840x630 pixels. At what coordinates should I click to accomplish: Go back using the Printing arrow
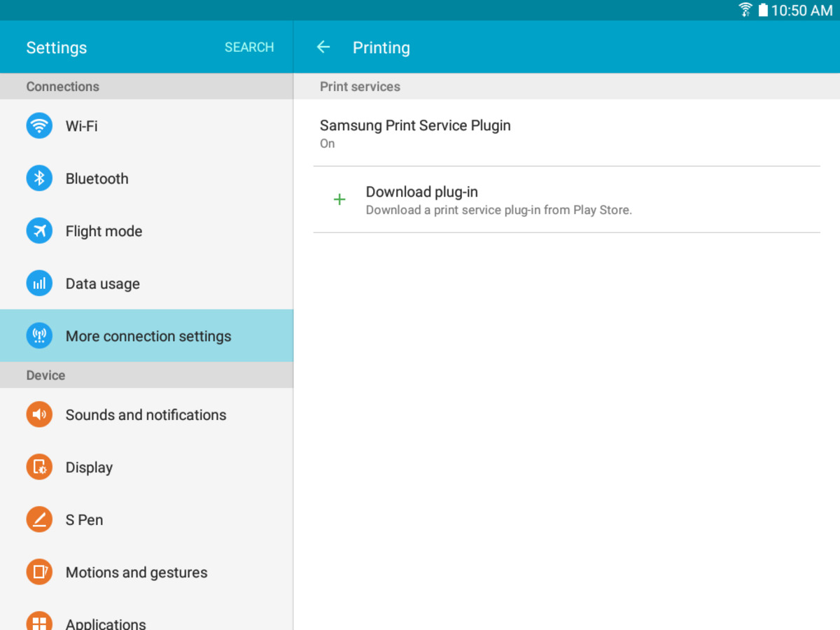click(x=323, y=47)
